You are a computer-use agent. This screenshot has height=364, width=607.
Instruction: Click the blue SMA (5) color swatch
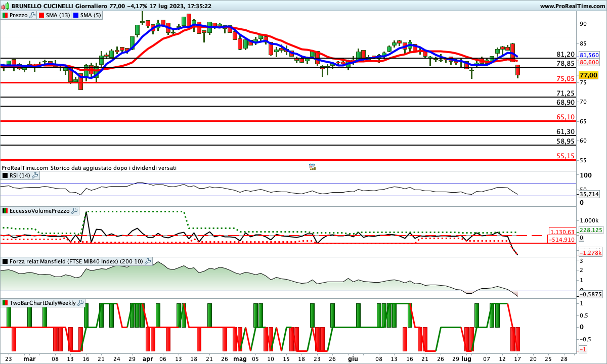point(76,15)
